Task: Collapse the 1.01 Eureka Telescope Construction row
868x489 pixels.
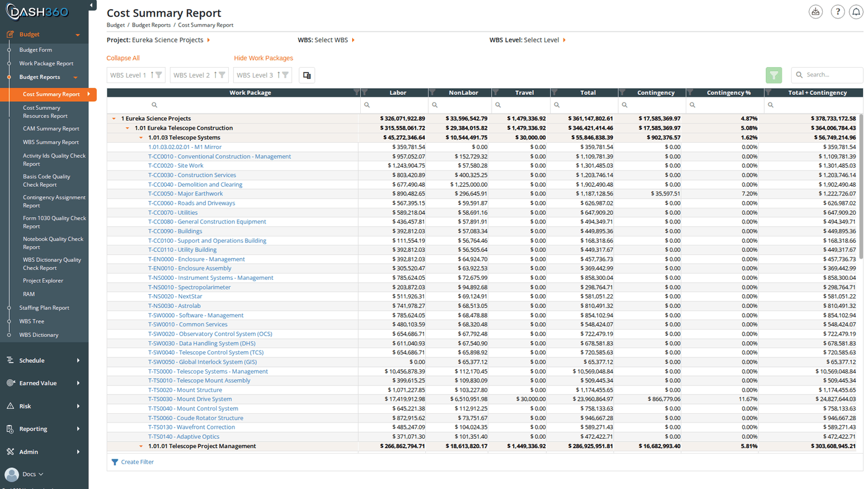Action: click(127, 128)
